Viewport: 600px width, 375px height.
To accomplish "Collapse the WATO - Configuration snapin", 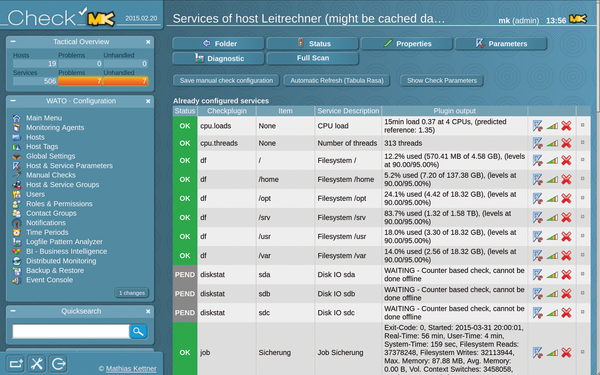I will point(13,101).
